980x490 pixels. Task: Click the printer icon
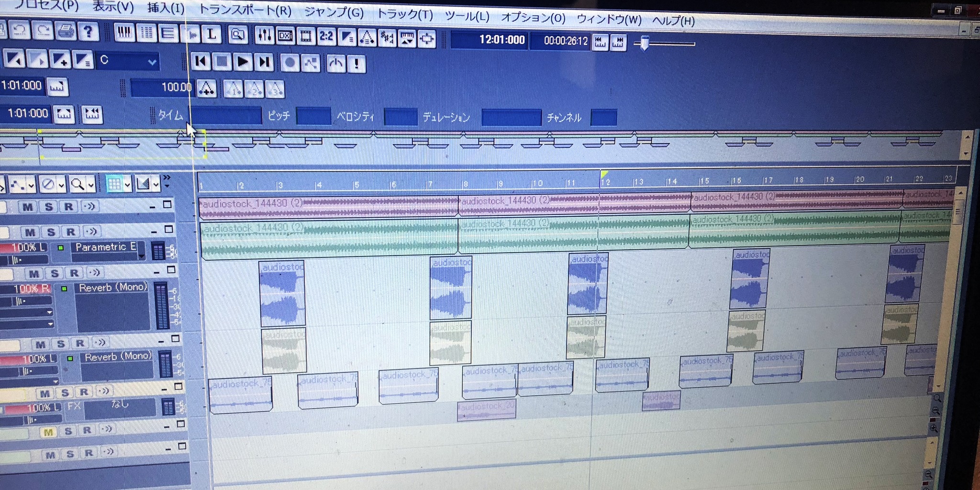66,32
